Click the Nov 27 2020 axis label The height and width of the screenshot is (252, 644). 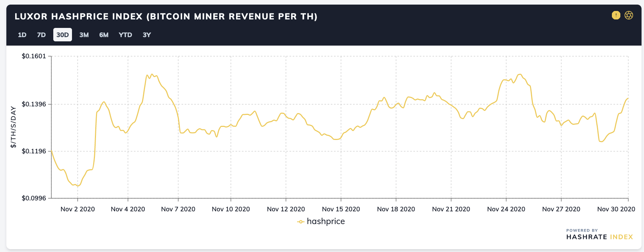tap(561, 209)
